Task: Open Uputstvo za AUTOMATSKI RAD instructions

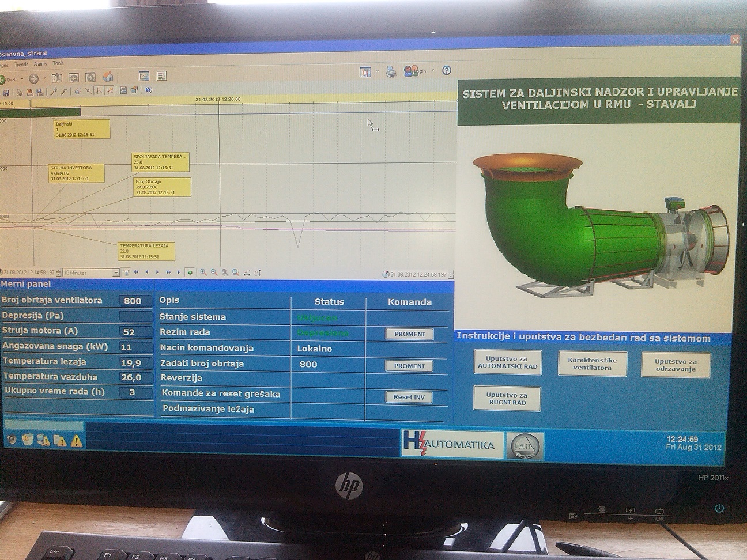Action: tap(507, 362)
